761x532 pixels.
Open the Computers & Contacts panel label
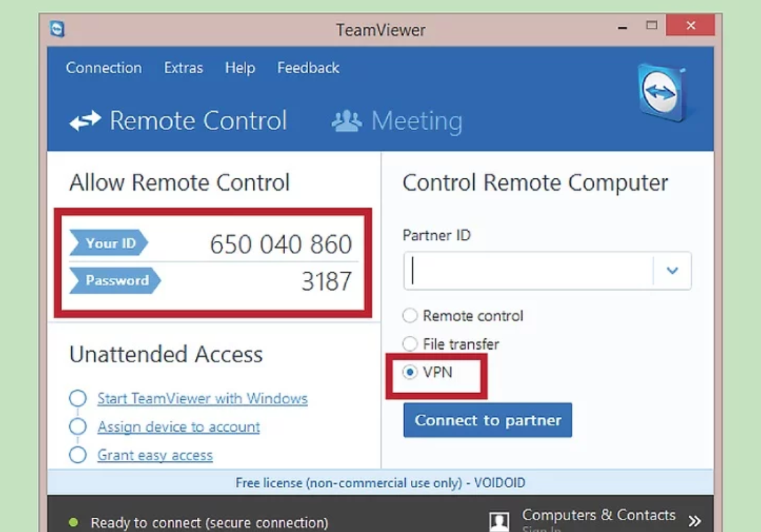click(x=598, y=515)
